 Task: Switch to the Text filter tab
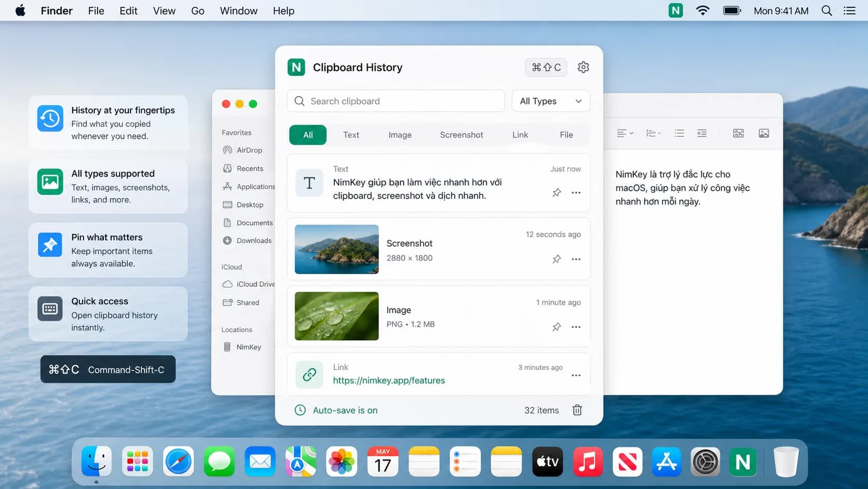coord(351,135)
